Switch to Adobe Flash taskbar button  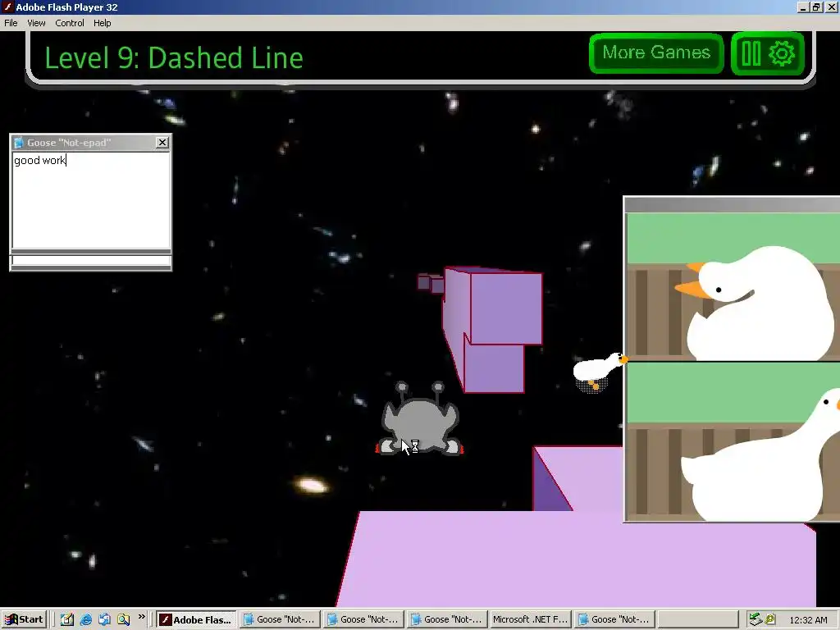point(196,620)
